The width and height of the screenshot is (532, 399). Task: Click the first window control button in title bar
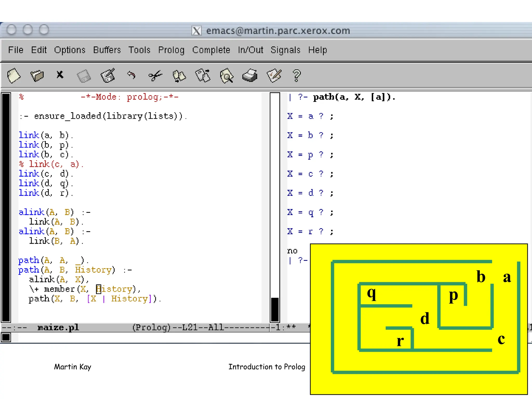(11, 30)
